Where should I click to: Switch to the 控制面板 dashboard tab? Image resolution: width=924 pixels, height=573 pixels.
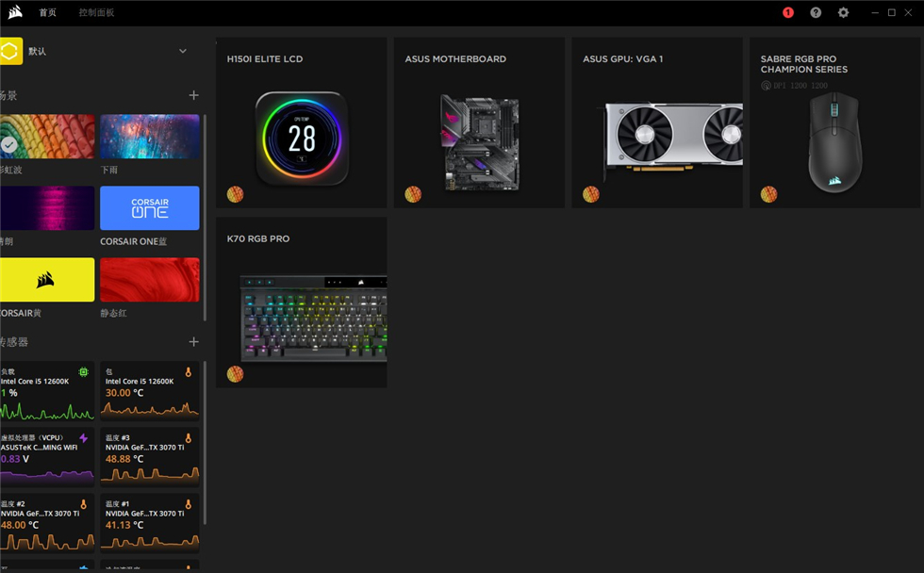pos(96,12)
